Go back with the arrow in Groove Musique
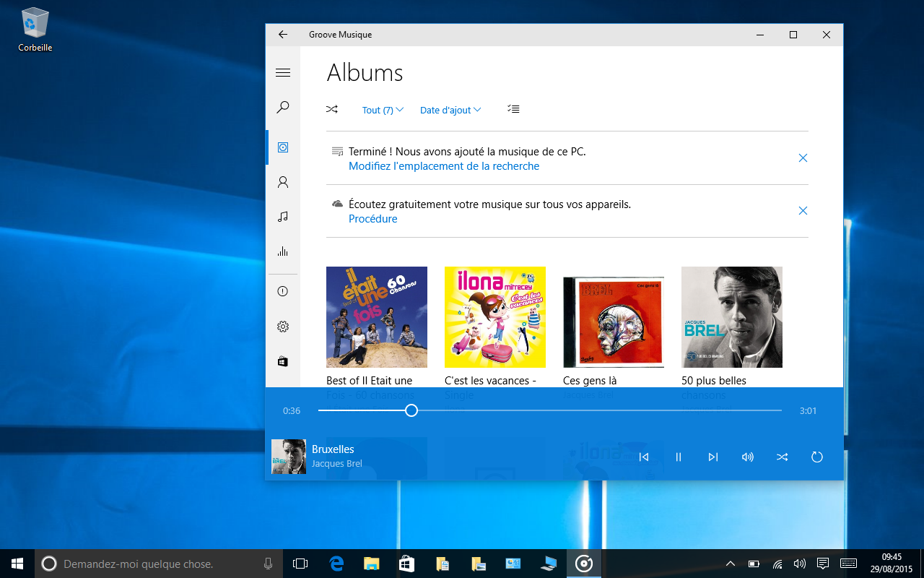 pos(283,35)
